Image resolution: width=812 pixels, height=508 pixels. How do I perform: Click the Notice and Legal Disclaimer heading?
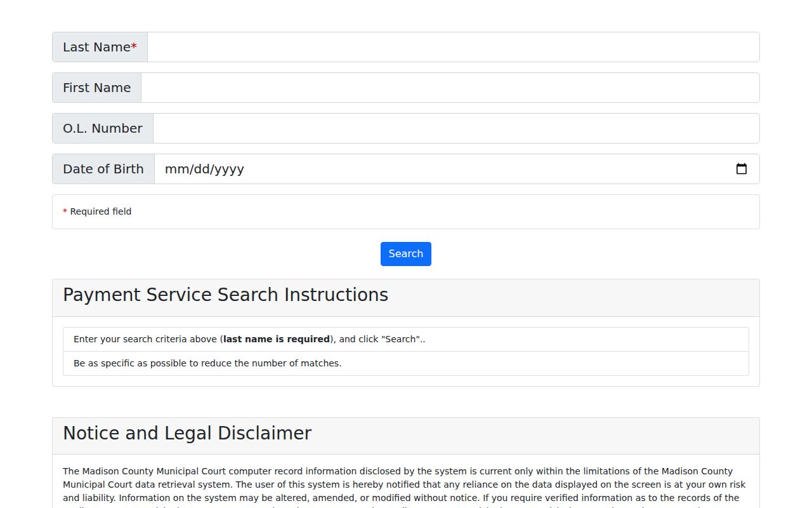[x=187, y=434]
